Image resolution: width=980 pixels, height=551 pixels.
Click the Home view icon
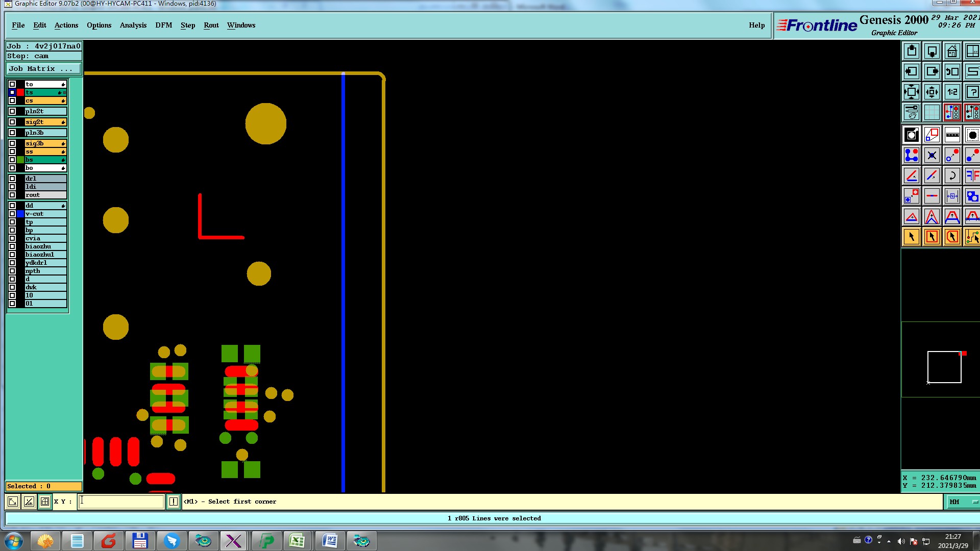click(952, 52)
